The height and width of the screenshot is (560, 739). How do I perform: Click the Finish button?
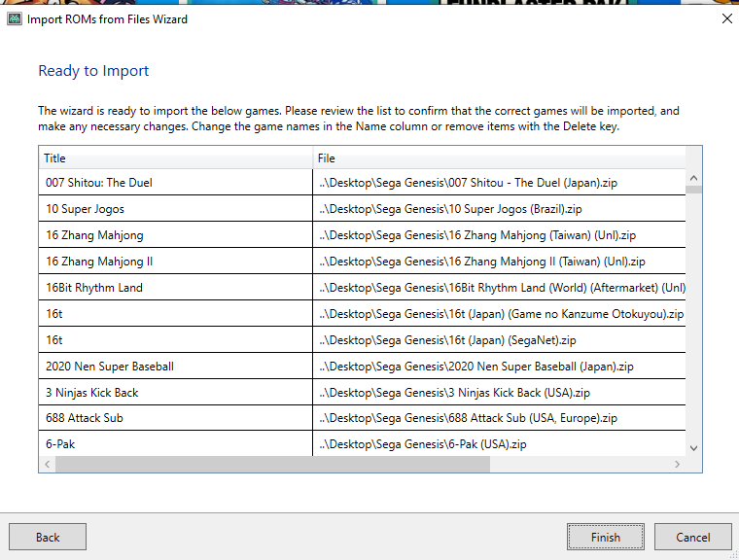click(605, 537)
